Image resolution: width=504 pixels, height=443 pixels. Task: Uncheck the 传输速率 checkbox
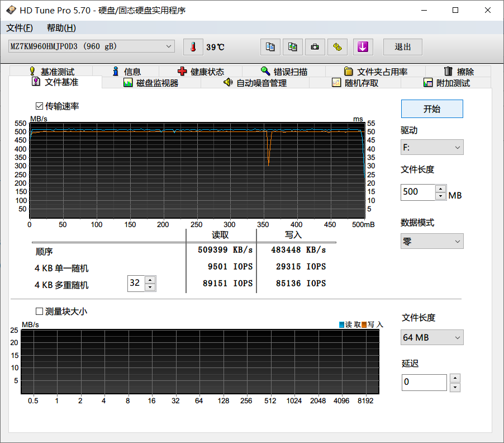pos(39,106)
